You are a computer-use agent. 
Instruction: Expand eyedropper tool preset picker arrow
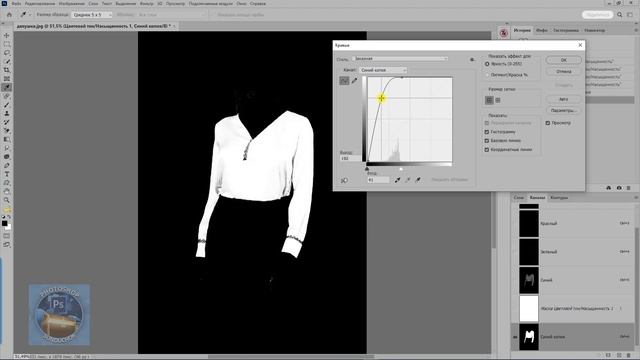30,15
